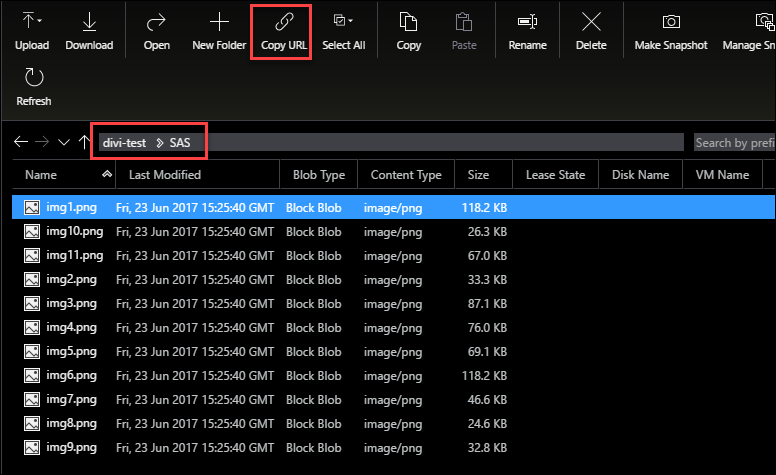Select the img1.png blob row
776x475 pixels.
pos(393,207)
